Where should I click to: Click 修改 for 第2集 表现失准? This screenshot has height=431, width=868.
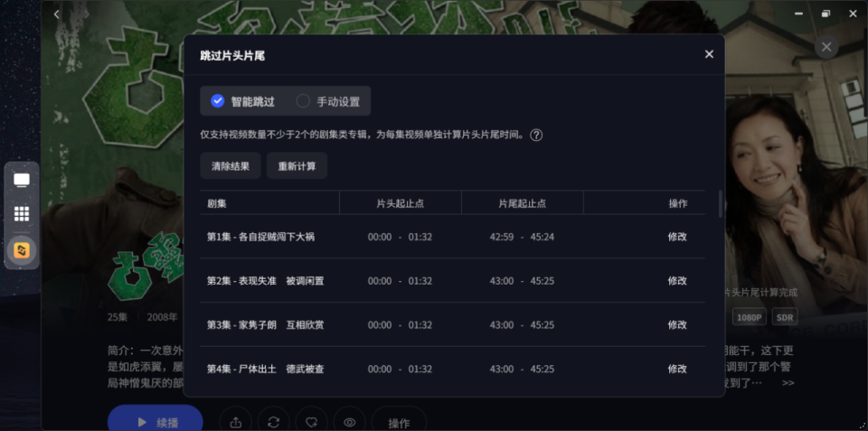pyautogui.click(x=677, y=281)
